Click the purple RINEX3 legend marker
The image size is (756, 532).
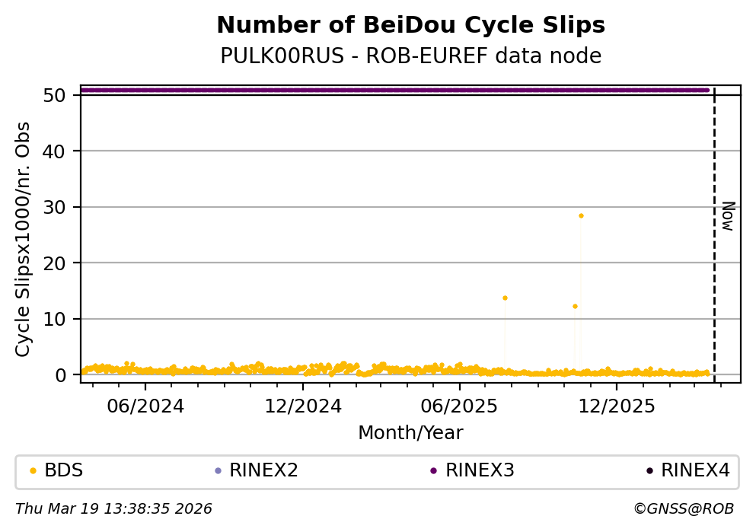pos(433,470)
